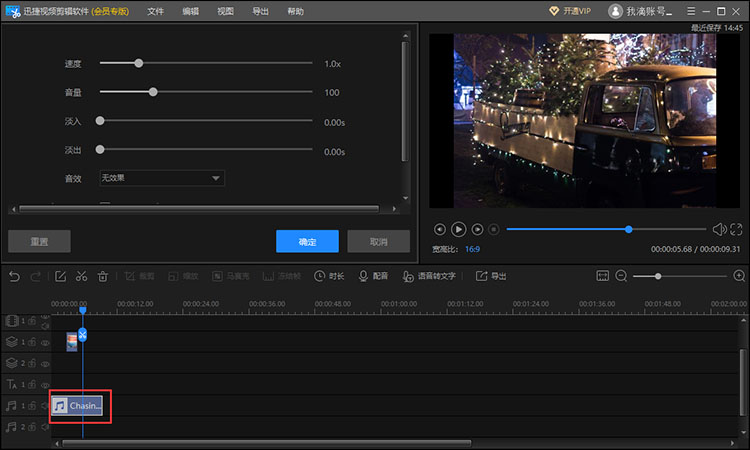This screenshot has width=750, height=450.
Task: Open the 16:9 aspect ratio selector
Action: pyautogui.click(x=472, y=249)
